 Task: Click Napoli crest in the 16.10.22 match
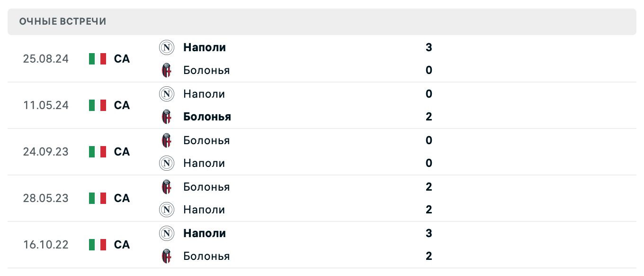click(166, 233)
